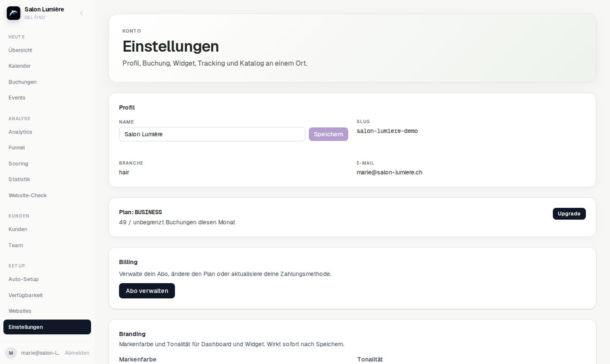Click Abmelden to log out
The image size is (610, 364).
click(77, 353)
